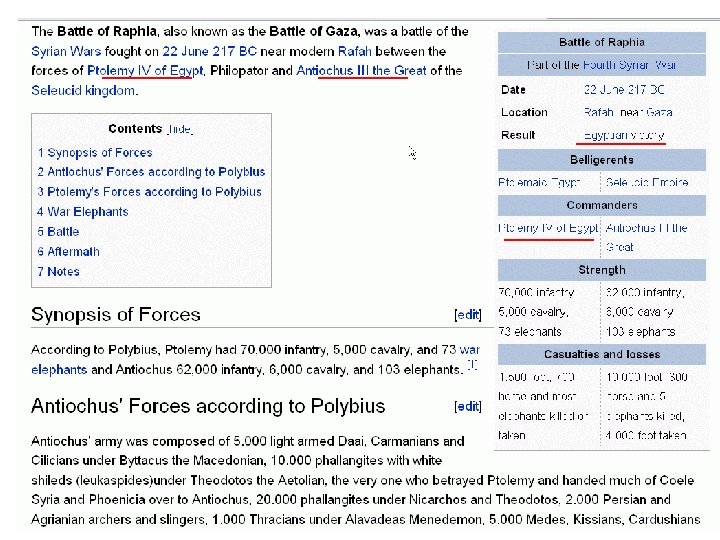Go to contents entry 5 Battle
This screenshot has height=540, width=720.
click(58, 232)
